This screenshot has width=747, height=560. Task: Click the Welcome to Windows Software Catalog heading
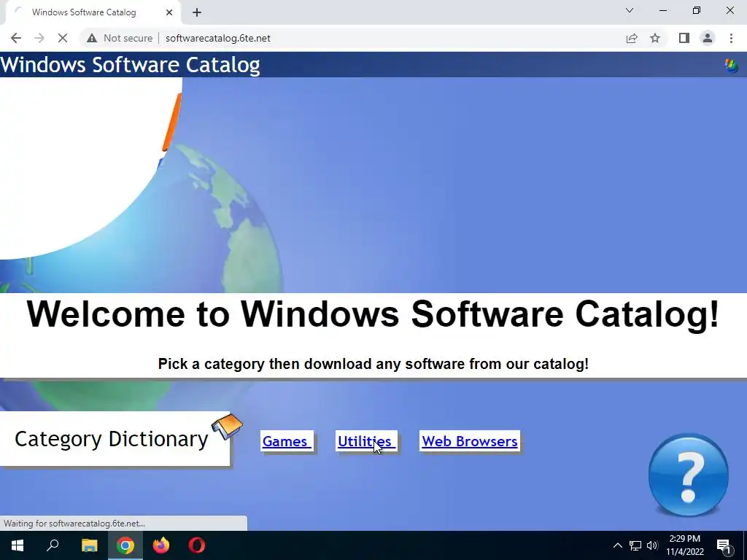373,314
